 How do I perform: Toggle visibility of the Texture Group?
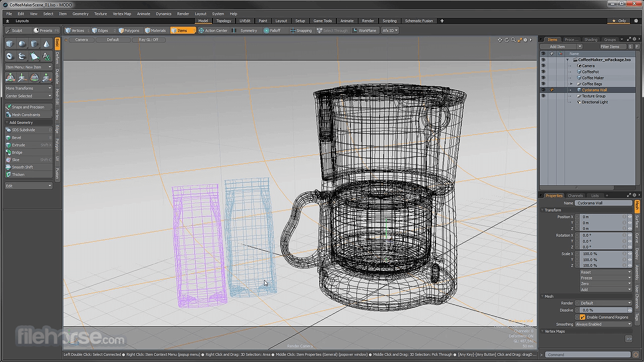point(543,96)
